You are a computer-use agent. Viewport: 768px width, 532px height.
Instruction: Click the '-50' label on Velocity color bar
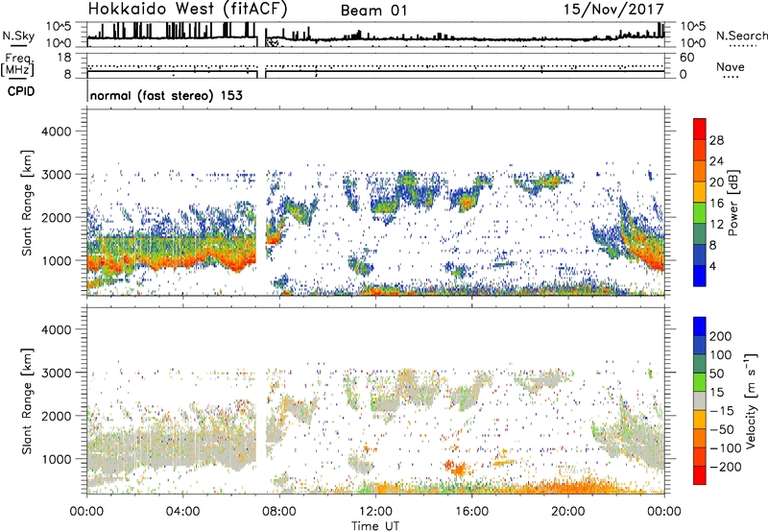[x=722, y=429]
